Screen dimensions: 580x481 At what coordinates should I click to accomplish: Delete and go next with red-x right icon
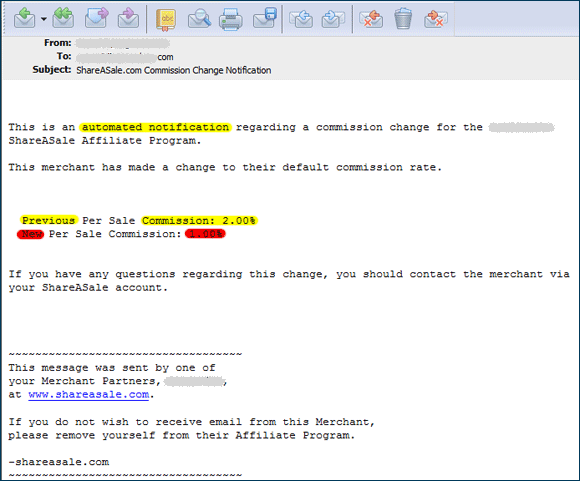click(x=436, y=18)
